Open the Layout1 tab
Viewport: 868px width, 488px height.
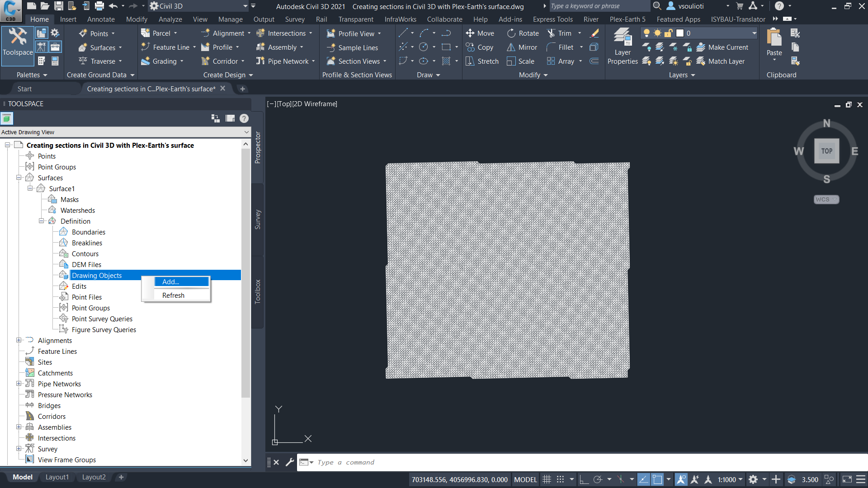[x=57, y=477]
